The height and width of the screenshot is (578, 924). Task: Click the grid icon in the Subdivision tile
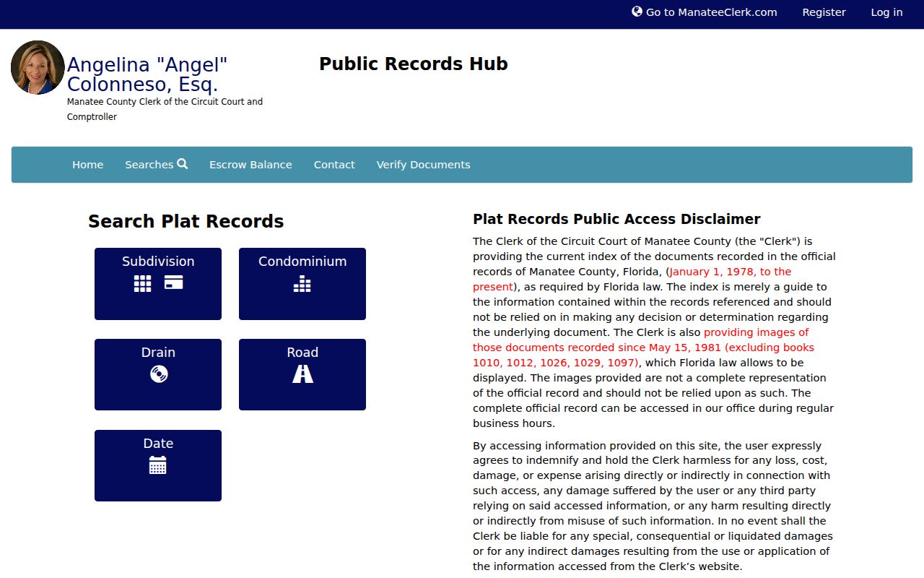[x=143, y=283]
